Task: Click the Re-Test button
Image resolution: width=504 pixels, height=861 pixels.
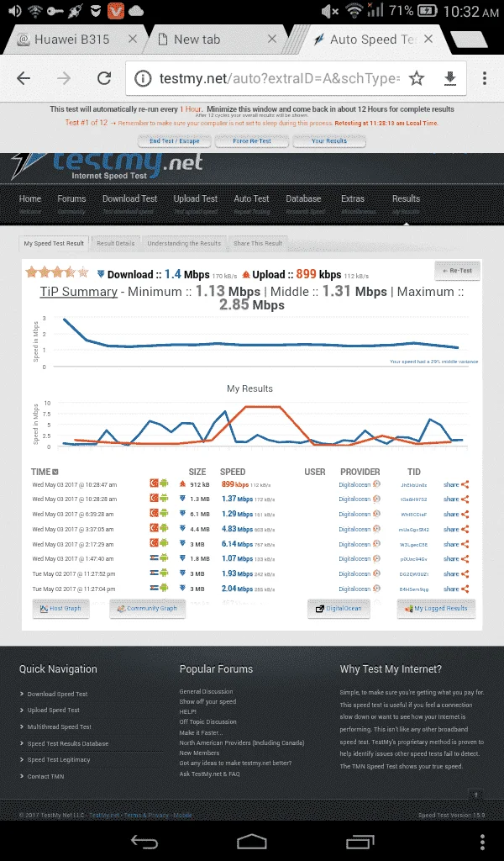Action: [x=458, y=271]
